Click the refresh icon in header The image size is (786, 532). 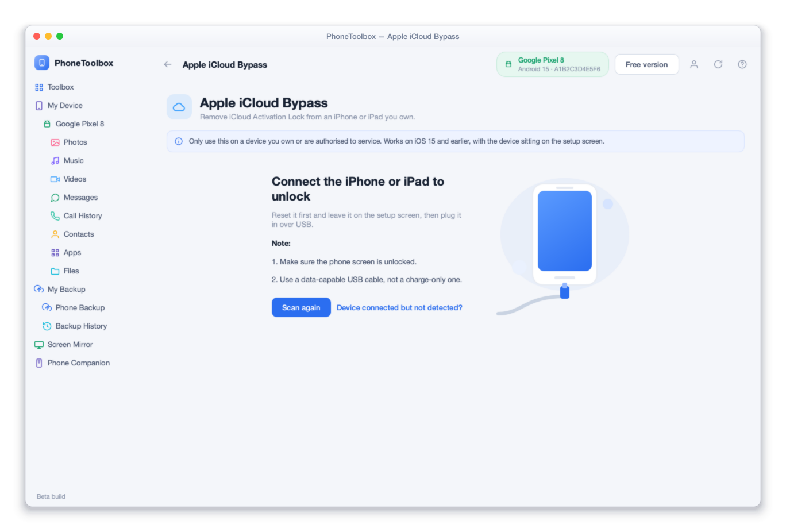click(x=718, y=64)
